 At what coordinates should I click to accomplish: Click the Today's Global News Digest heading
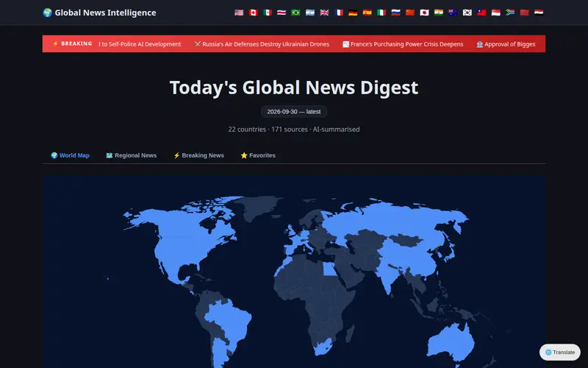click(x=294, y=88)
